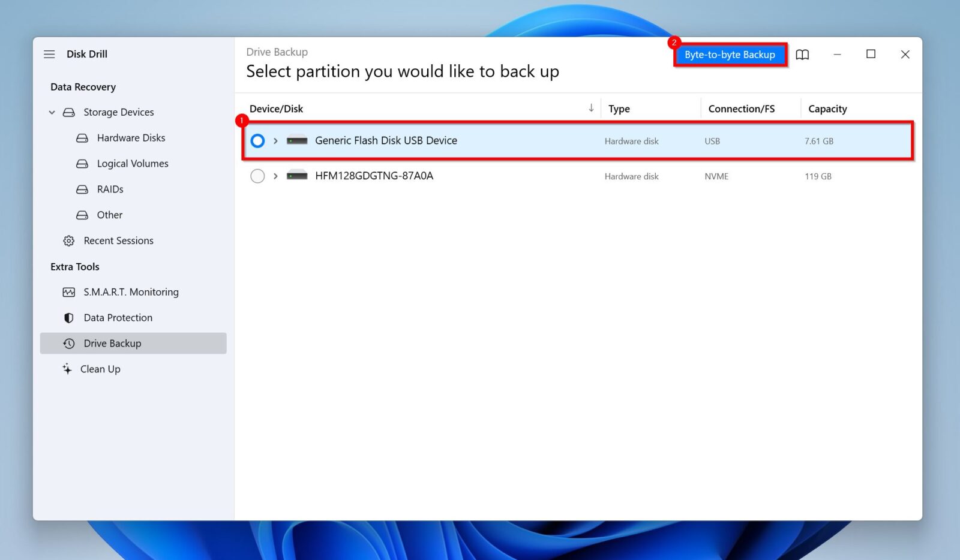Image resolution: width=960 pixels, height=560 pixels.
Task: Switch to the RAIDs category
Action: click(x=110, y=189)
